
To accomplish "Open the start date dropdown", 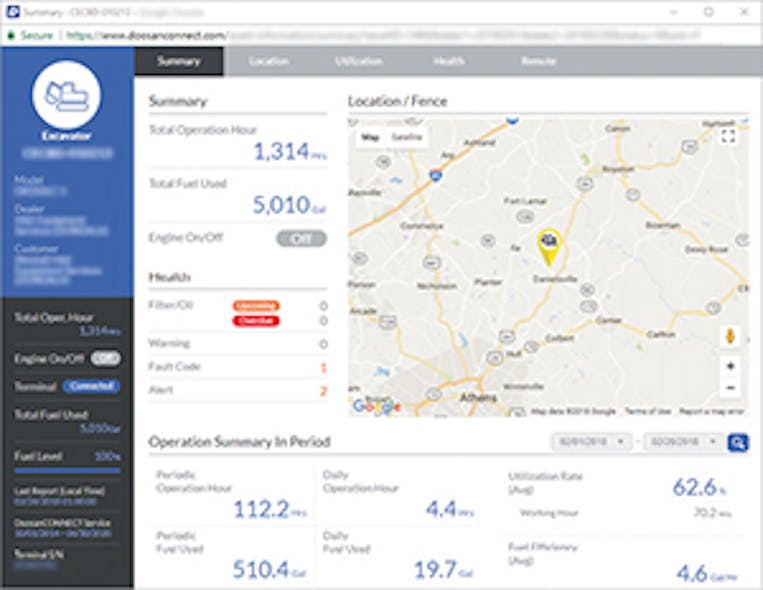I will [x=592, y=442].
